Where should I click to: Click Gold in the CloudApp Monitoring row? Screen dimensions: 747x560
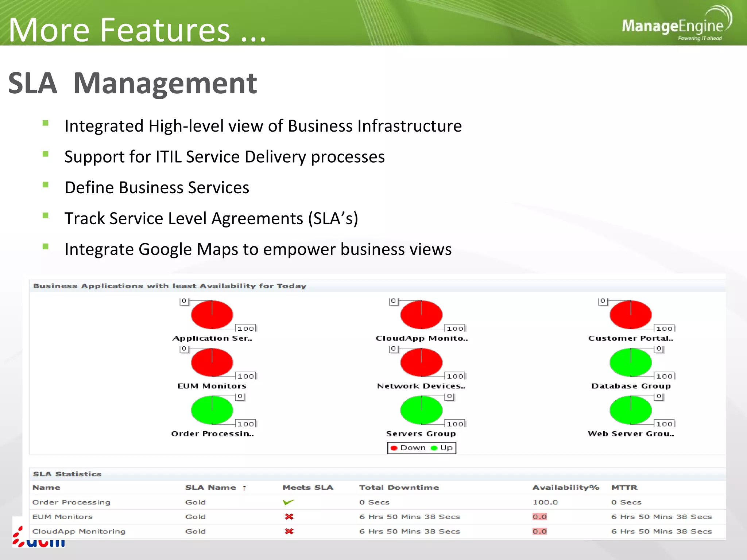pyautogui.click(x=196, y=531)
